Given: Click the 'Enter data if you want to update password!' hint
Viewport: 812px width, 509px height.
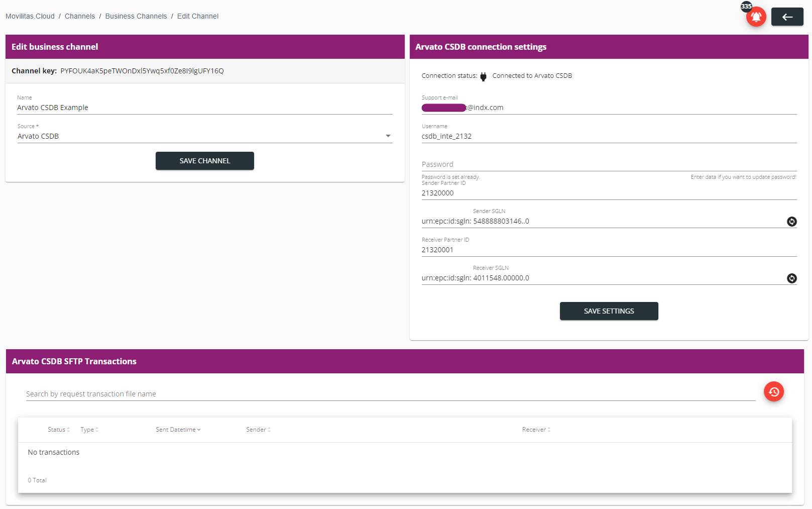Looking at the screenshot, I should [744, 177].
